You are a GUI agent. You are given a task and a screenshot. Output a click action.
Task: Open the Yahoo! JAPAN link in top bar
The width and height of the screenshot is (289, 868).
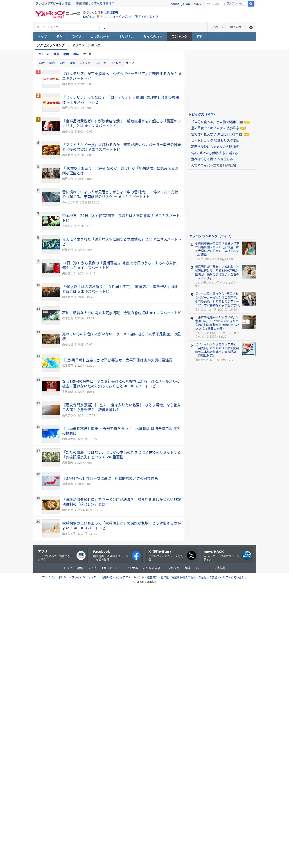click(x=180, y=4)
